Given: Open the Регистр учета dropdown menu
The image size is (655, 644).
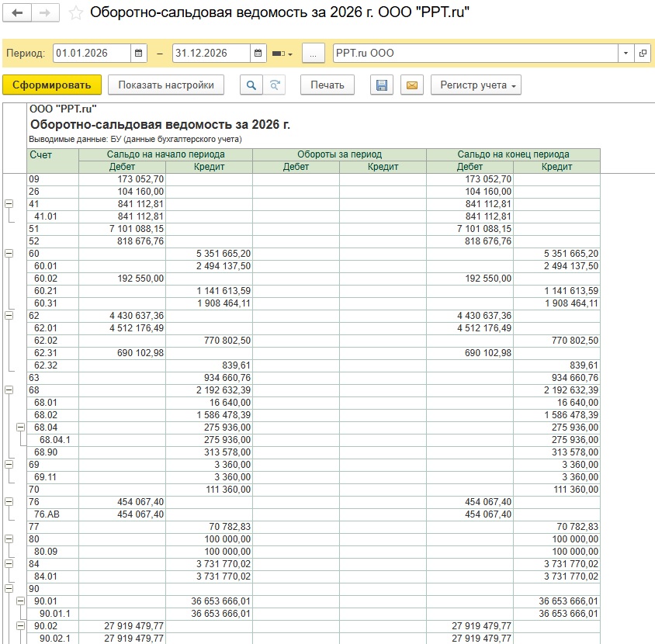Looking at the screenshot, I should 476,85.
